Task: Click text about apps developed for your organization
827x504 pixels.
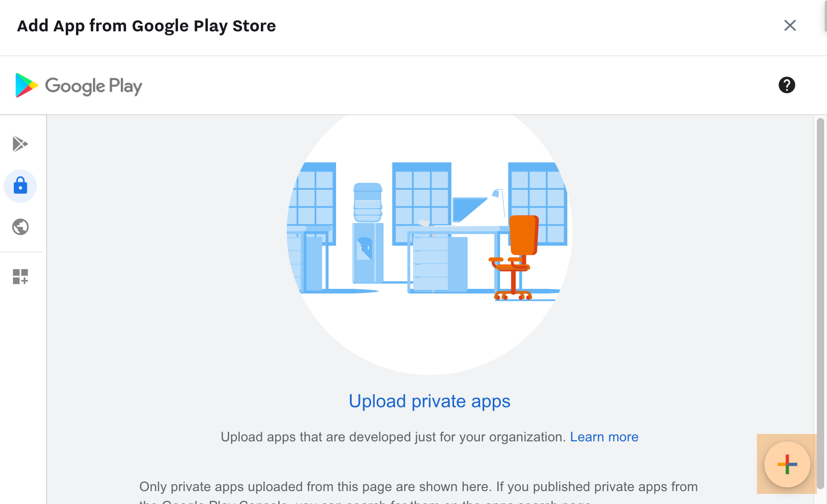Action: click(393, 437)
